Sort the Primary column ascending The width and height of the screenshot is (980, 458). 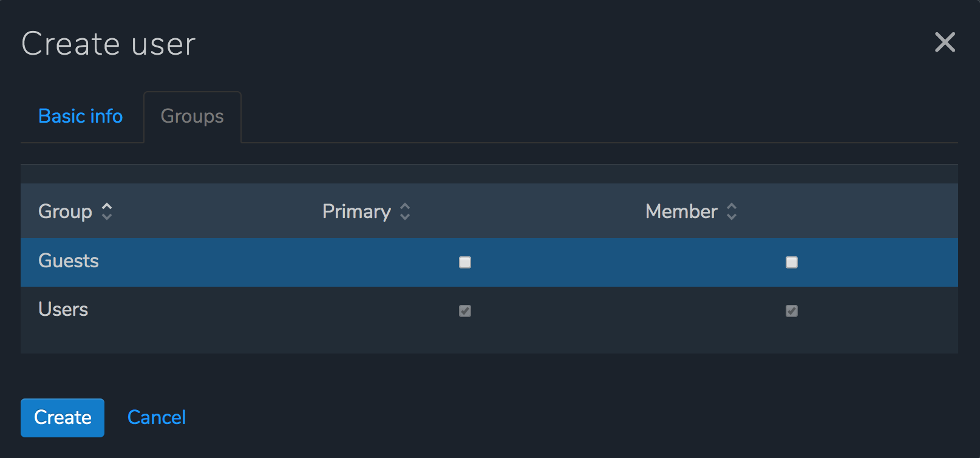[x=406, y=207]
